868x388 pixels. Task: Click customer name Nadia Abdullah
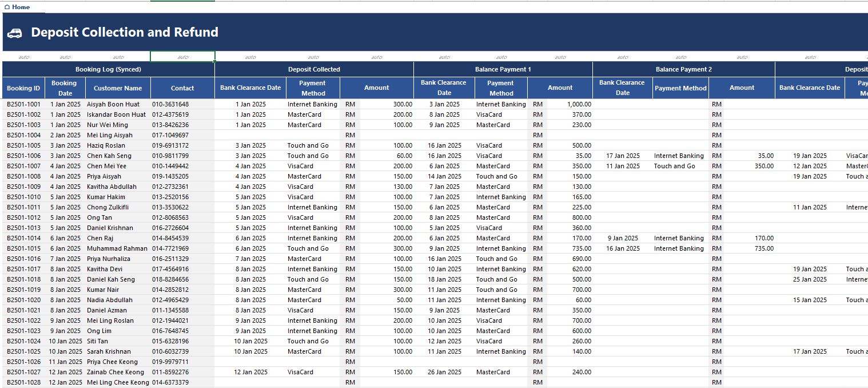110,300
